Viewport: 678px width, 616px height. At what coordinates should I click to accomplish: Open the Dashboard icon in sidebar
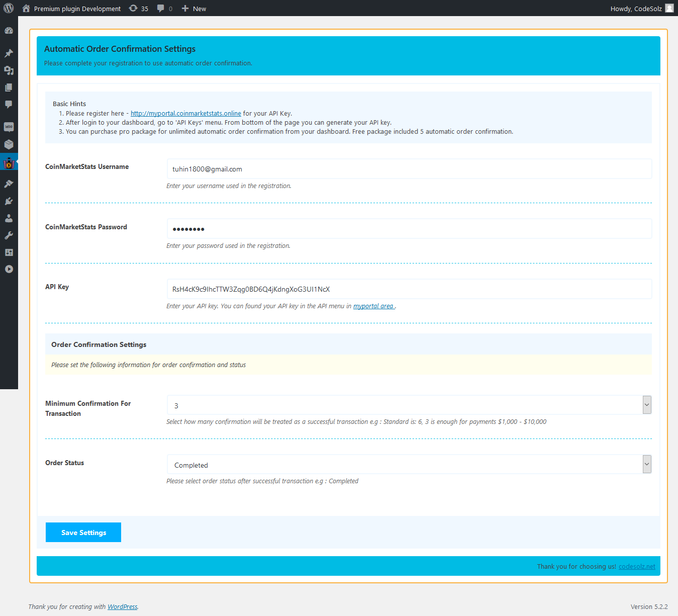(x=9, y=31)
